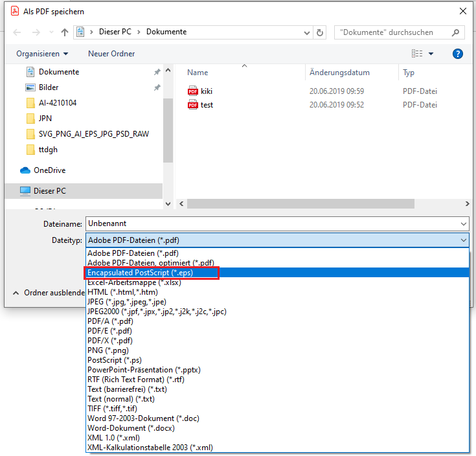Click the kiki PDF file icon

(x=192, y=91)
